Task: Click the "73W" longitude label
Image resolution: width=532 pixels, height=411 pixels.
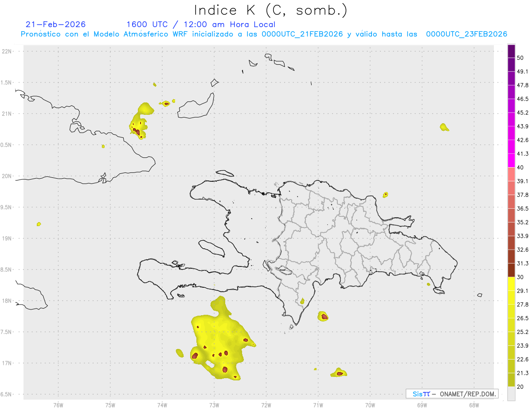Action: 214,404
